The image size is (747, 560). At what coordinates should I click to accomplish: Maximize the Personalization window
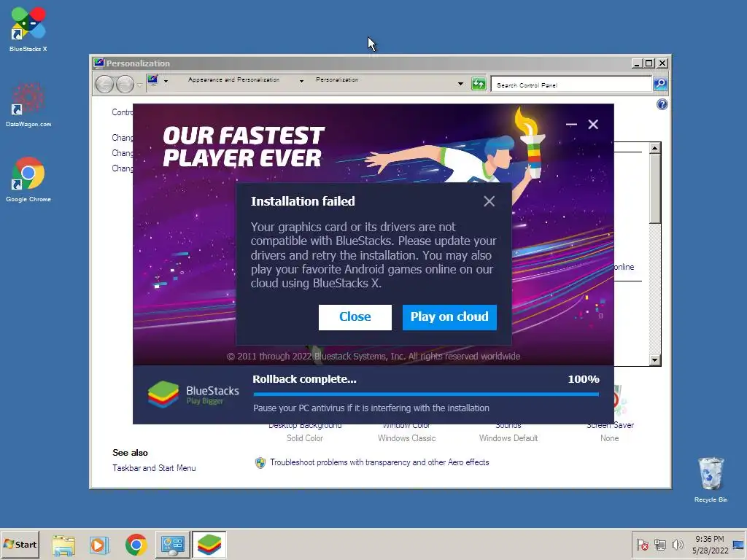(649, 63)
